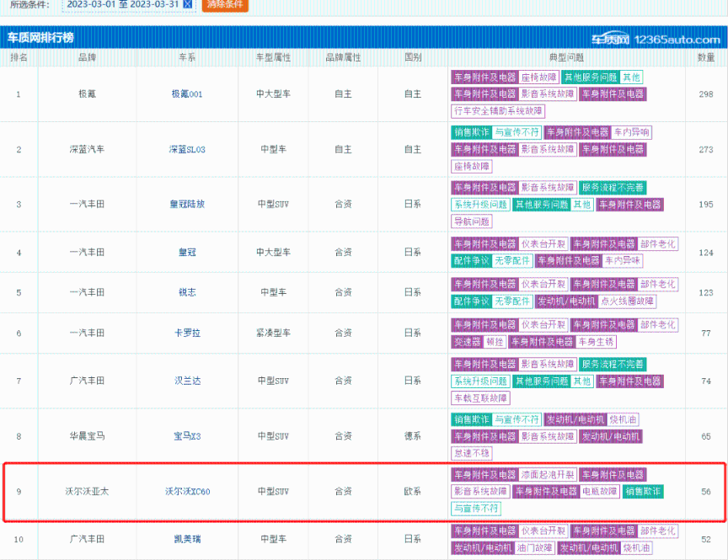Screen dimensions: 728x560
Task: Click the 车型属性 column header
Action: coord(274,57)
